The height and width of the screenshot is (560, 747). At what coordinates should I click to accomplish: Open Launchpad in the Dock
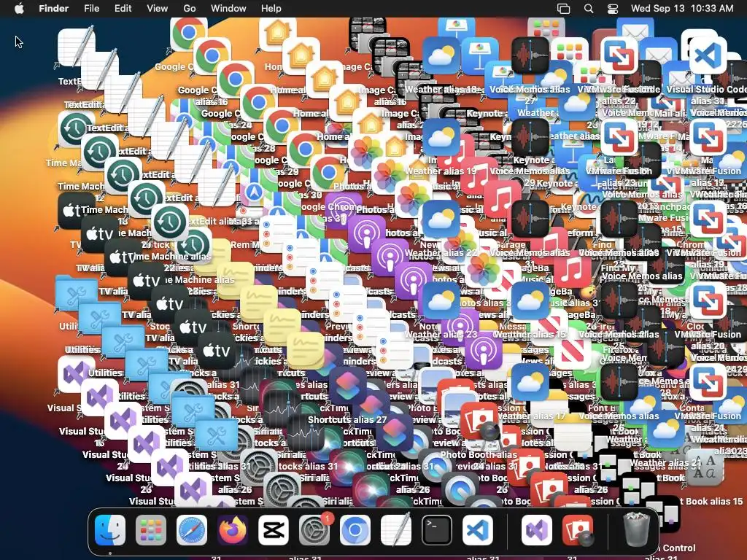click(151, 530)
